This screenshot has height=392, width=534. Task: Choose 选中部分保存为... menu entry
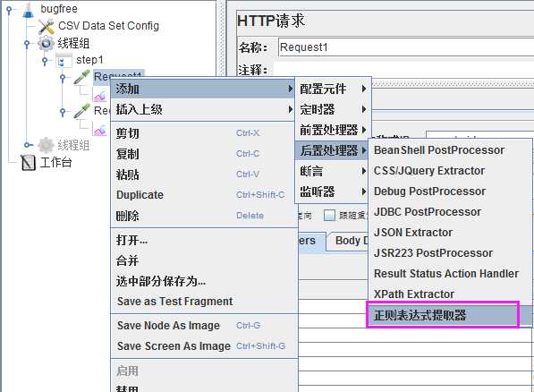click(x=204, y=281)
